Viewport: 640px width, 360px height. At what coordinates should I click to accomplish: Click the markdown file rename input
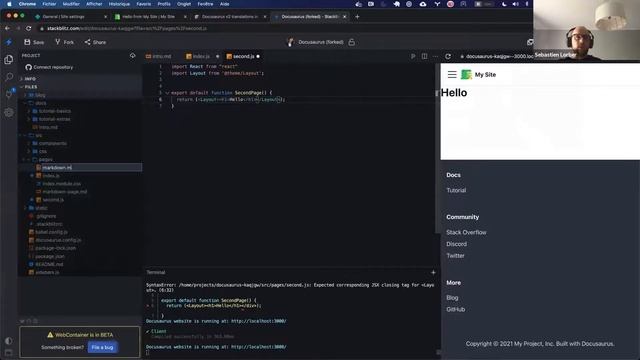pos(92,167)
